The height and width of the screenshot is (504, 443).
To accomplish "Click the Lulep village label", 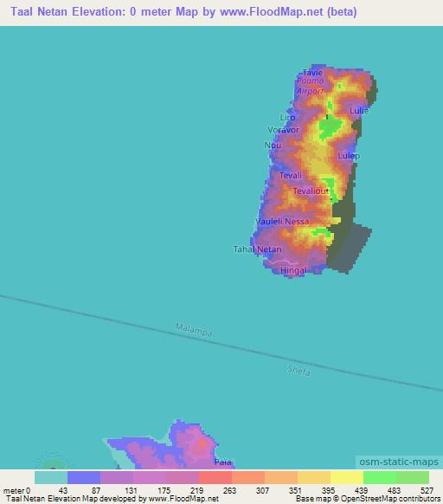I will 349,156.
